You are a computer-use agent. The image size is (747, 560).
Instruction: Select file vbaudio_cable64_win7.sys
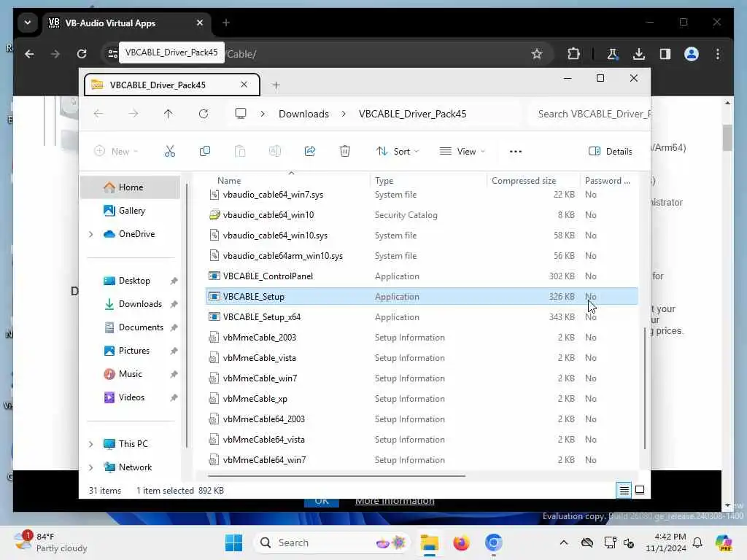422,194
